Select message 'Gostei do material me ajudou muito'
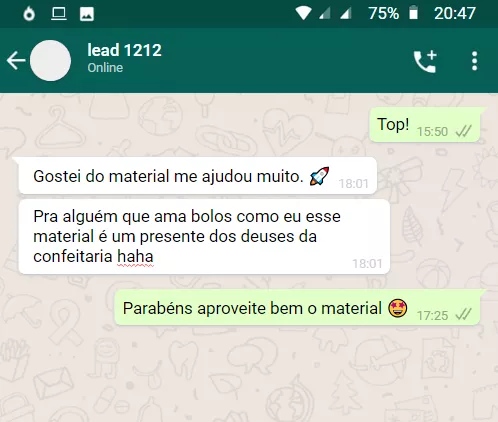Viewport: 498px width, 422px height. [x=198, y=176]
